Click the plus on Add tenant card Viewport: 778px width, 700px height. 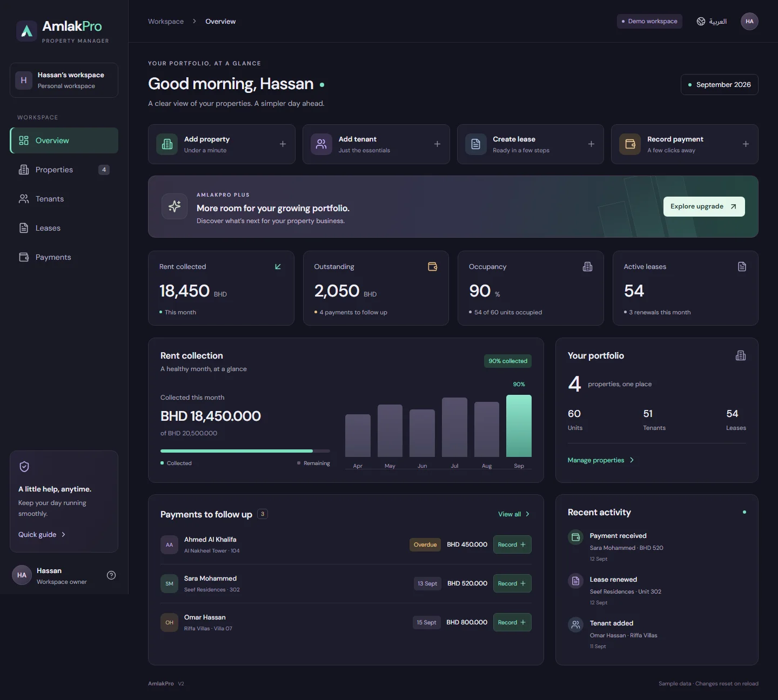tap(437, 144)
